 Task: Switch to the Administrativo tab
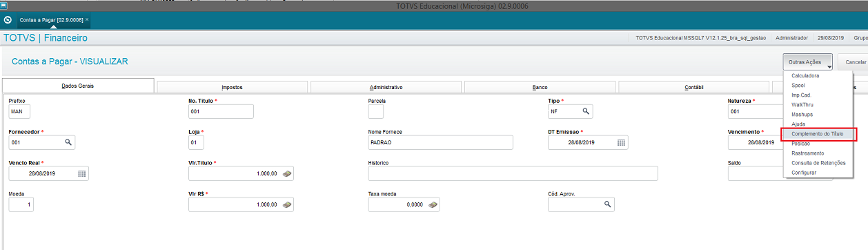coord(386,88)
